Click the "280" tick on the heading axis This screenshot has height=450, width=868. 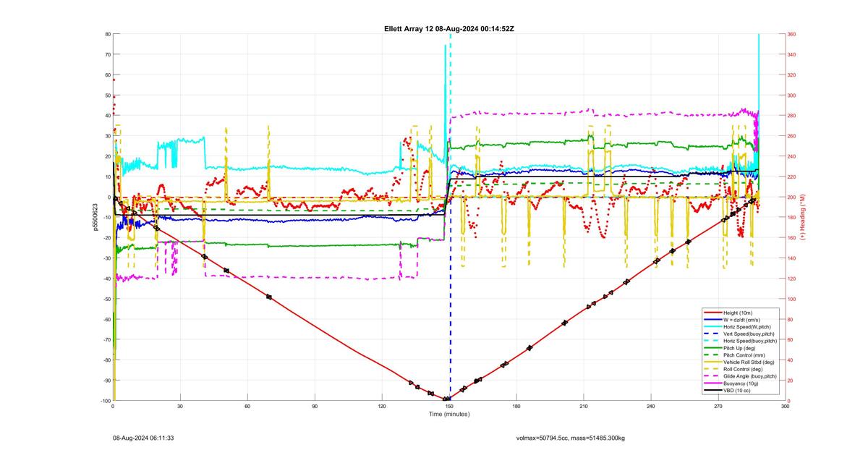[792, 116]
